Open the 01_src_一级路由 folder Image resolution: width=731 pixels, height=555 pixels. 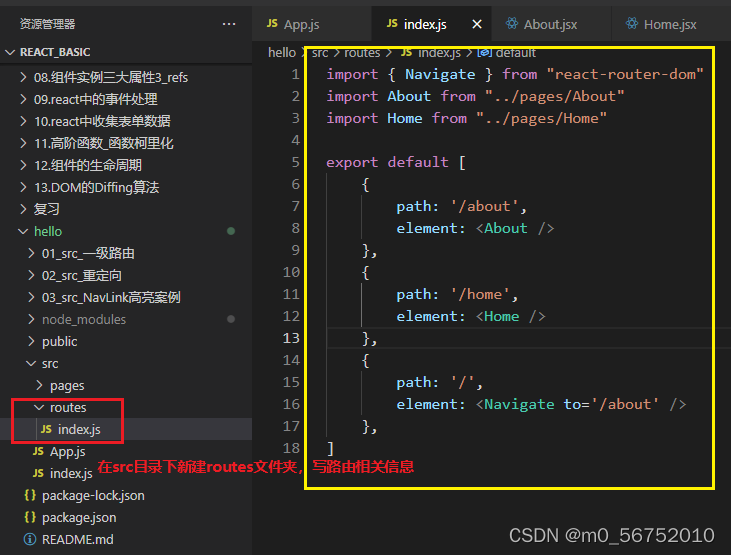(88, 253)
